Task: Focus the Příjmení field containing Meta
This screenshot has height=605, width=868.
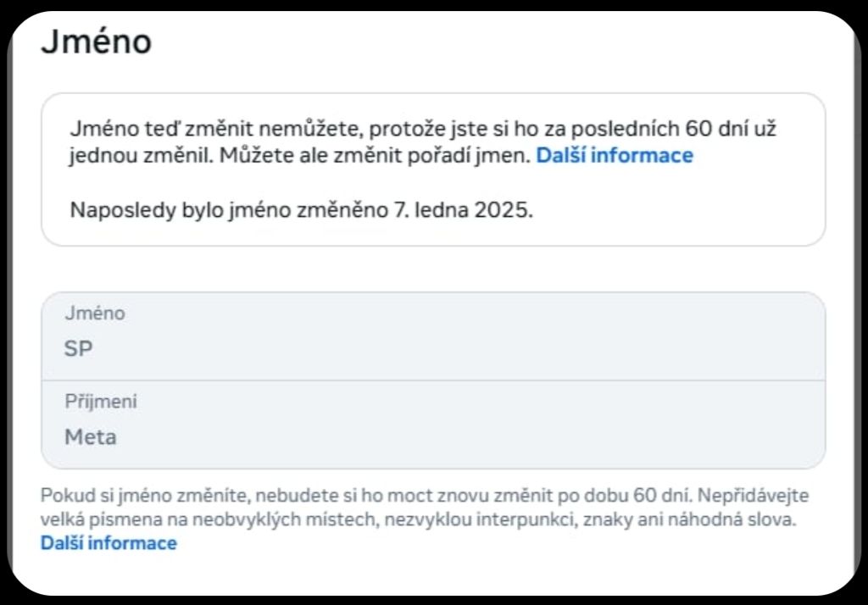Action: (x=433, y=425)
